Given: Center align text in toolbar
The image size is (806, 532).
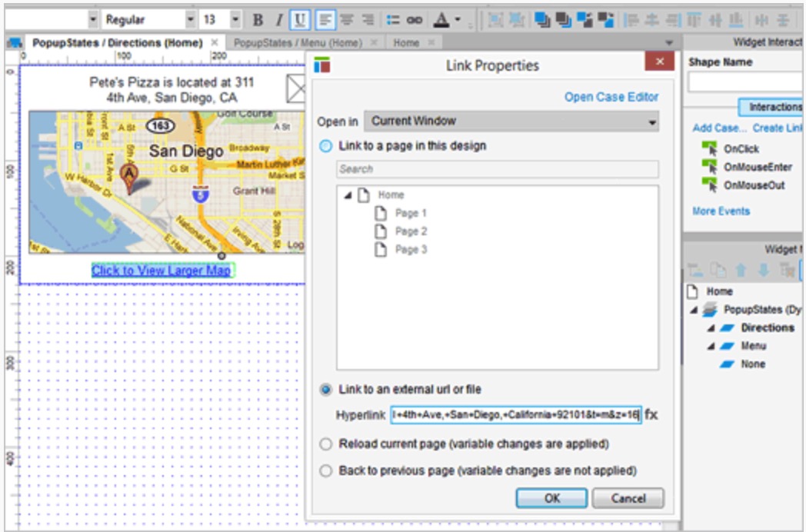Looking at the screenshot, I should pyautogui.click(x=347, y=20).
